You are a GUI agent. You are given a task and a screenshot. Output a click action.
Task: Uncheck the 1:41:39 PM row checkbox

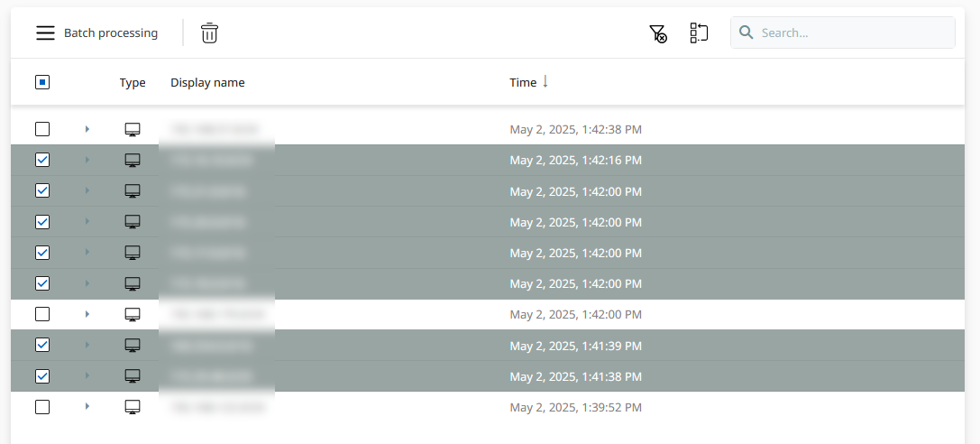(42, 345)
